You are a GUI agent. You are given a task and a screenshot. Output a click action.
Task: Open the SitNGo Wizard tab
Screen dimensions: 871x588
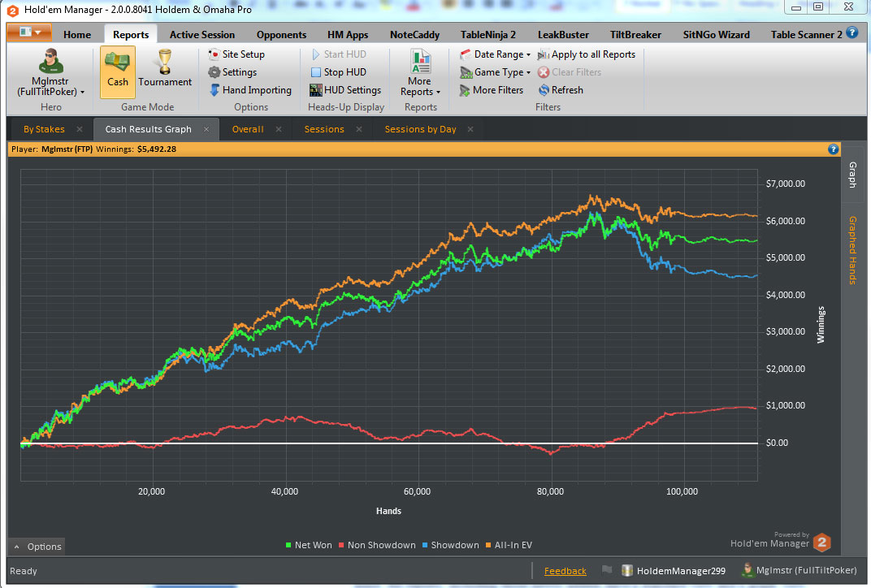716,34
